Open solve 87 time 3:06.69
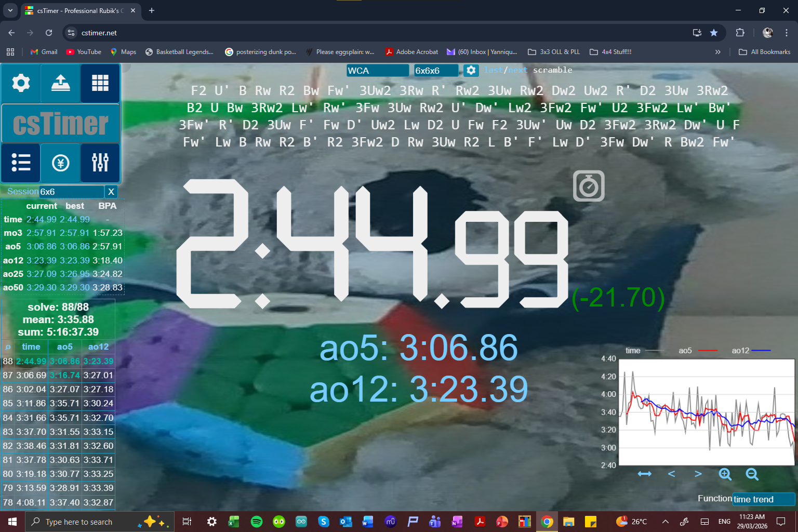The height and width of the screenshot is (532, 798). 31,375
